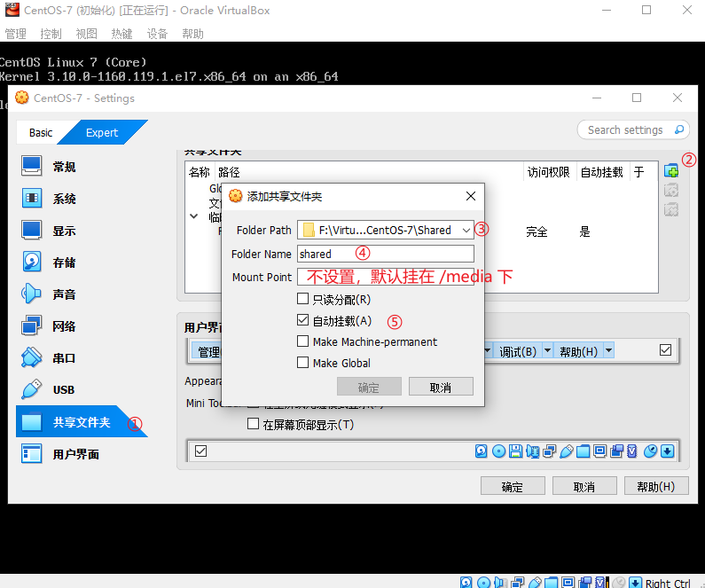The width and height of the screenshot is (705, 588).
Task: Click the 帮助(H) button in Settings window
Action: [x=656, y=486]
